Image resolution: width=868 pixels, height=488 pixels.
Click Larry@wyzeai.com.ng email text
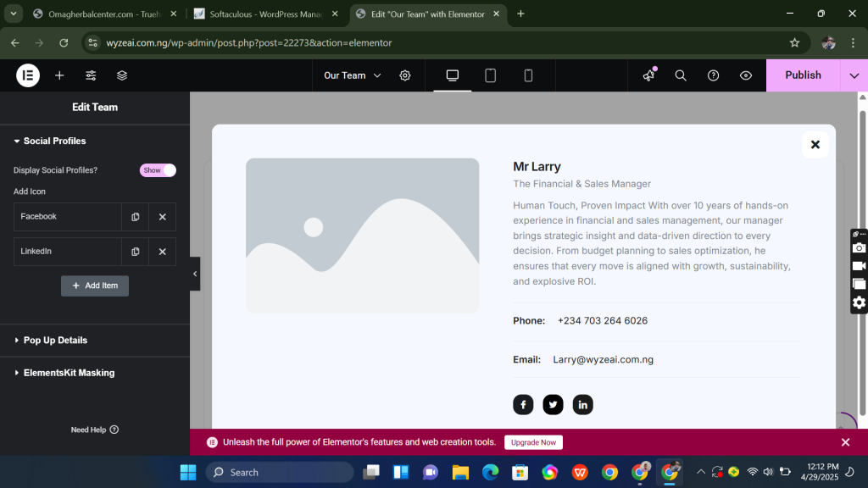[603, 359]
